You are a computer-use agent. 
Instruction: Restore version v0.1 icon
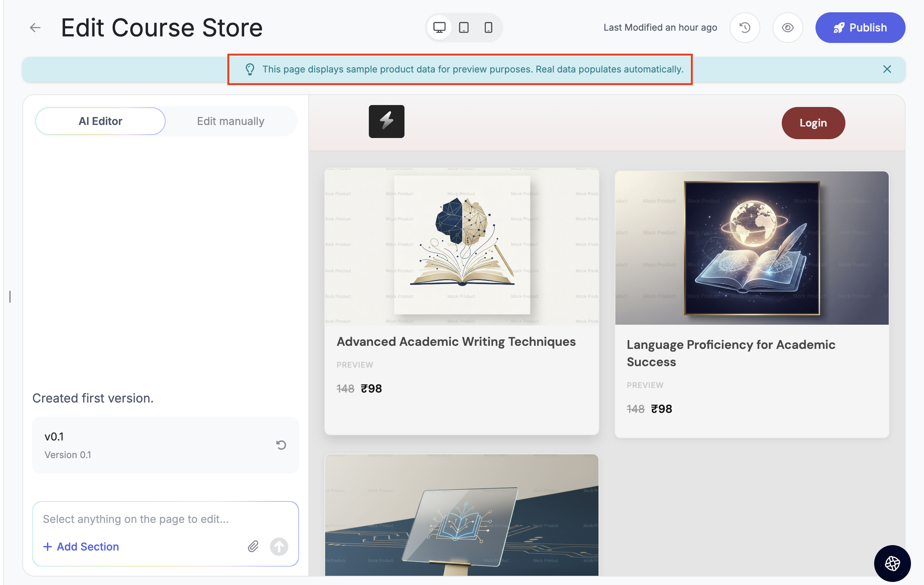tap(281, 445)
